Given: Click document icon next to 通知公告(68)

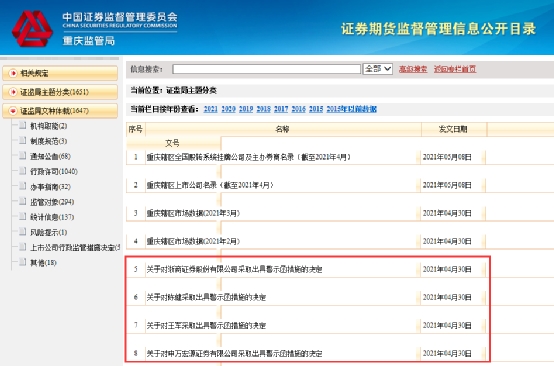Looking at the screenshot, I should tap(23, 156).
